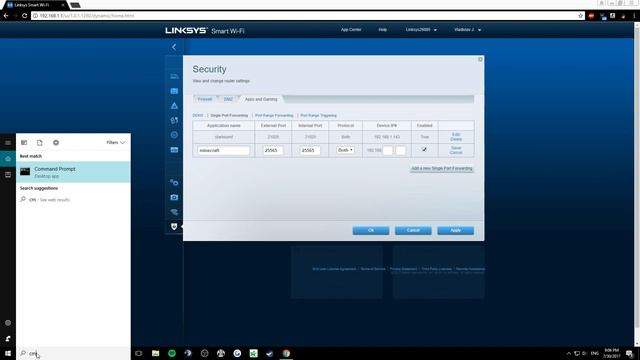Click the External Port field with 25565
This screenshot has width=640, height=360.
click(273, 150)
